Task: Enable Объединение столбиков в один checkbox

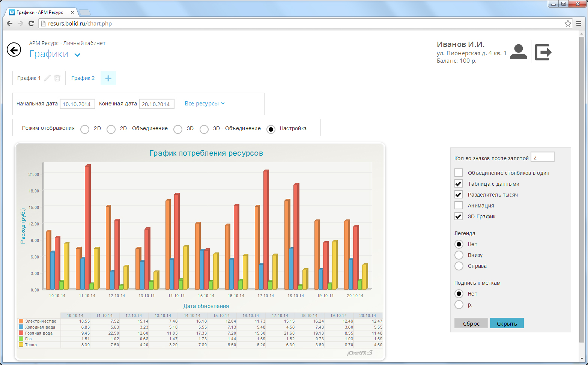Action: coord(459,173)
